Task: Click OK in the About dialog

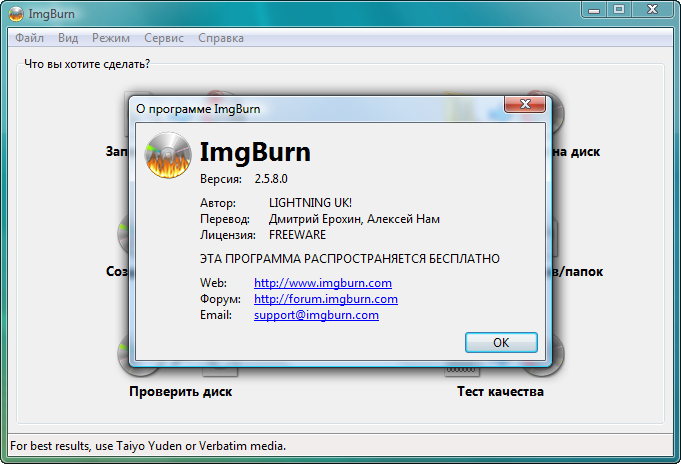Action: [x=501, y=343]
